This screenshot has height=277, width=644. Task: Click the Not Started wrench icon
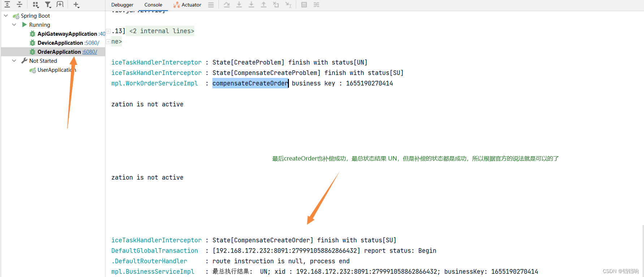point(24,61)
